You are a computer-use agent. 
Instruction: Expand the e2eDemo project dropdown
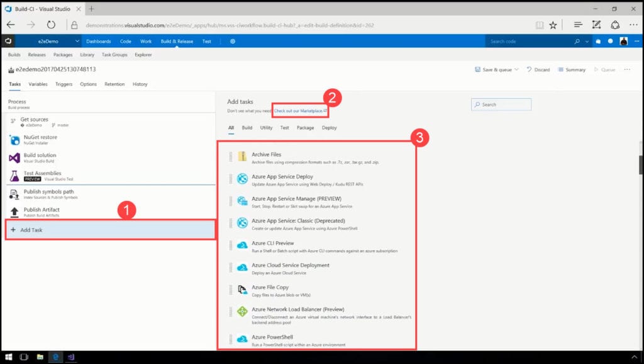coord(77,41)
